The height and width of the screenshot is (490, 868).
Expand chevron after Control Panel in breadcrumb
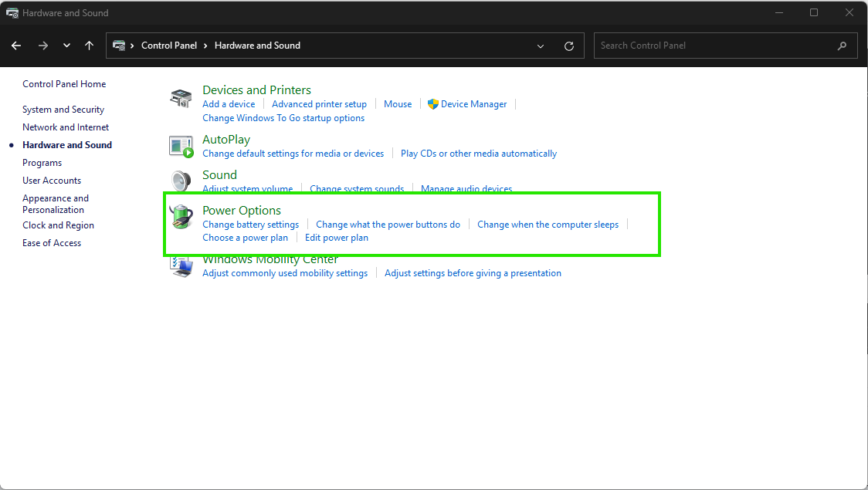click(x=205, y=46)
